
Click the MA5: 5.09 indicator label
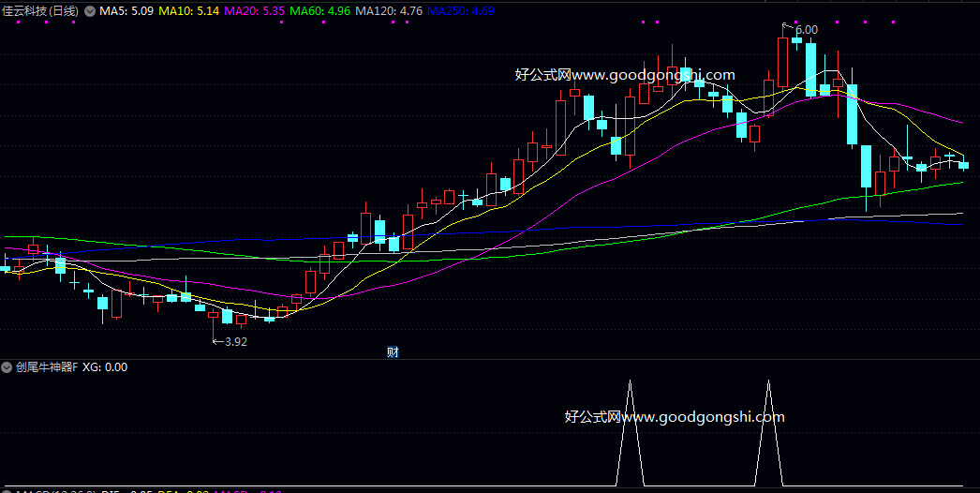click(x=126, y=11)
